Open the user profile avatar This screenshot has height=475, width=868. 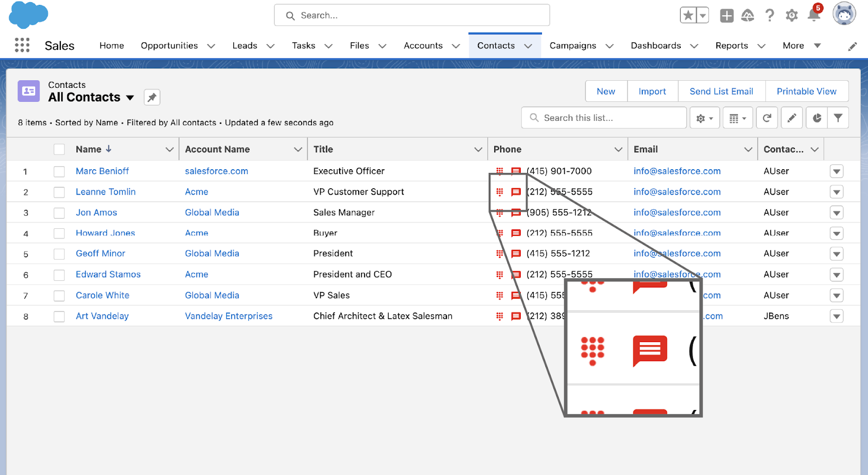[844, 14]
